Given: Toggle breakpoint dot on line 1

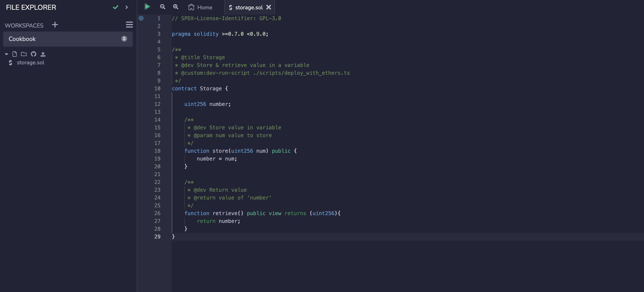Looking at the screenshot, I should click(141, 18).
